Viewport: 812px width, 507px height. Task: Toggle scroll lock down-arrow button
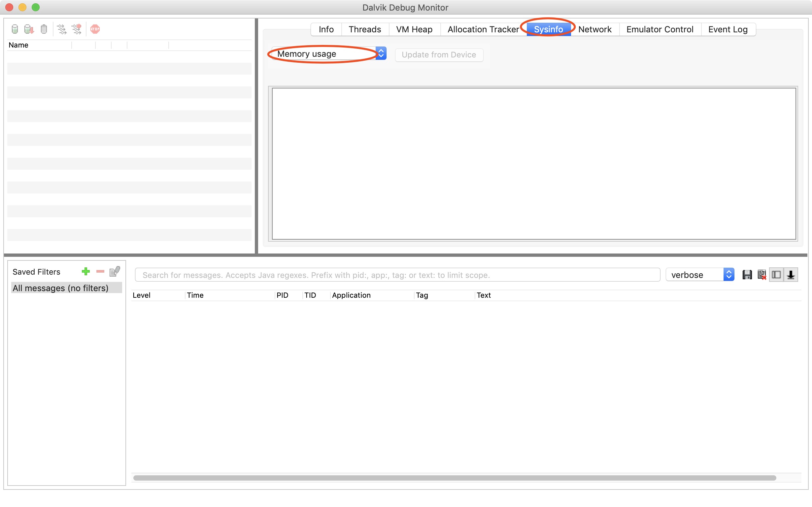[791, 275]
